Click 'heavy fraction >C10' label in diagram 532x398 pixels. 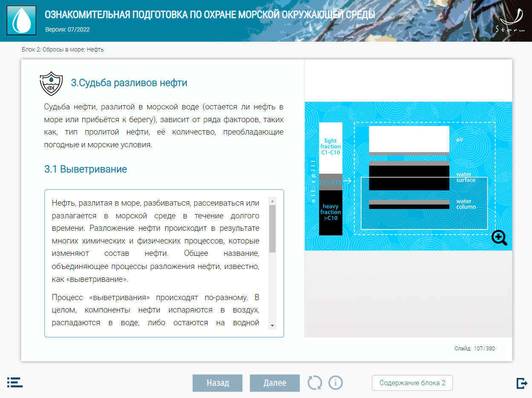click(331, 212)
